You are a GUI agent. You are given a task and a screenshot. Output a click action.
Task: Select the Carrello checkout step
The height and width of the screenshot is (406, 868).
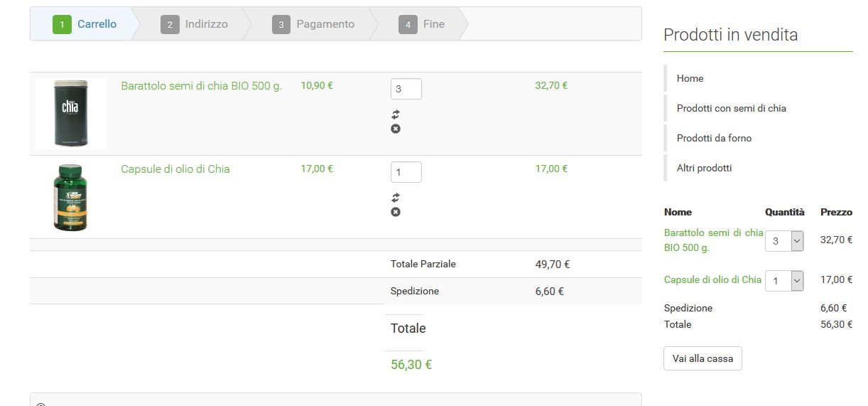point(85,24)
